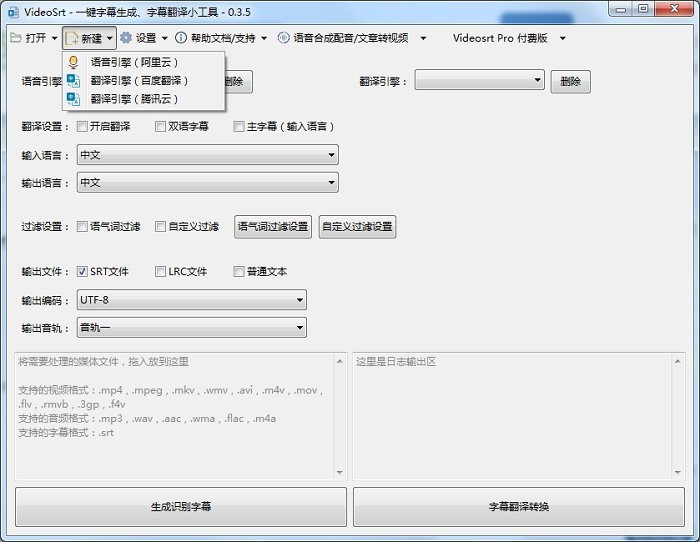
Task: Click the microphone icon for 语音引擎（阿里云）
Action: [x=73, y=62]
